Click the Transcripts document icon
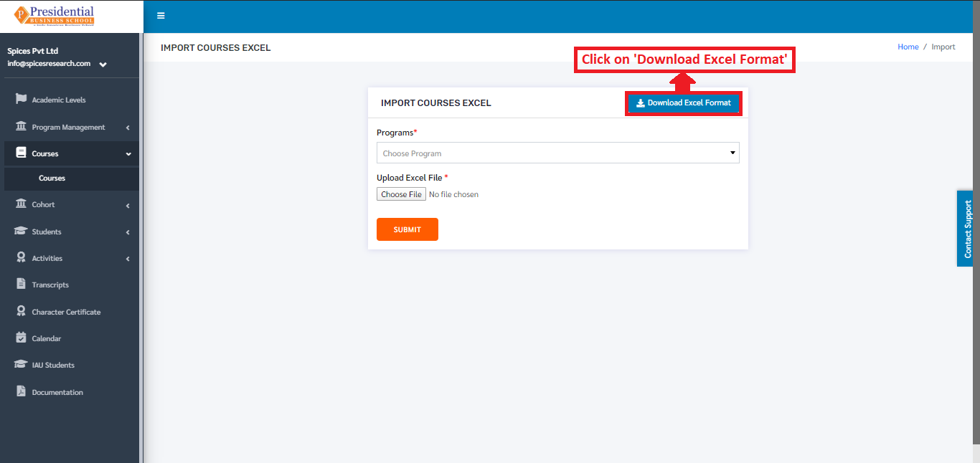 click(x=21, y=285)
